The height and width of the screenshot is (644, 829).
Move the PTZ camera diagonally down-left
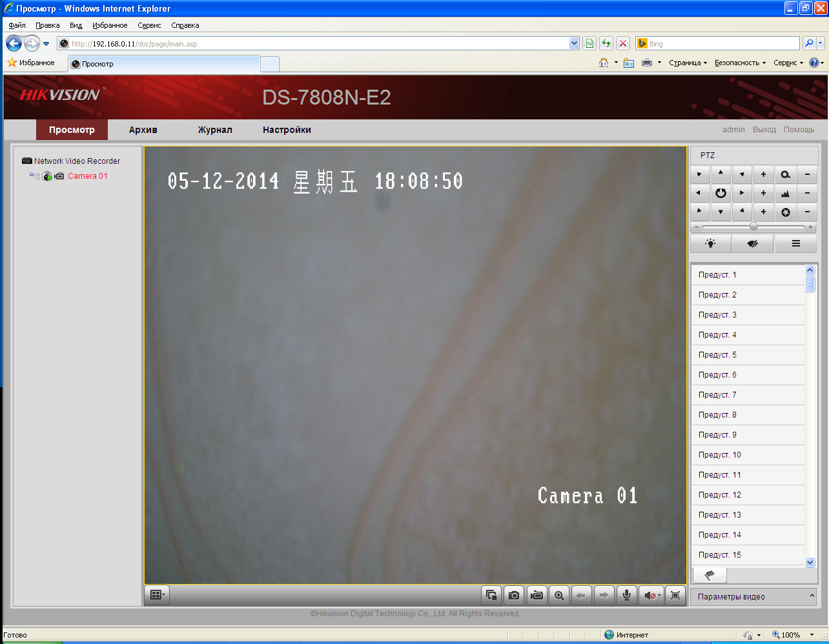[699, 212]
